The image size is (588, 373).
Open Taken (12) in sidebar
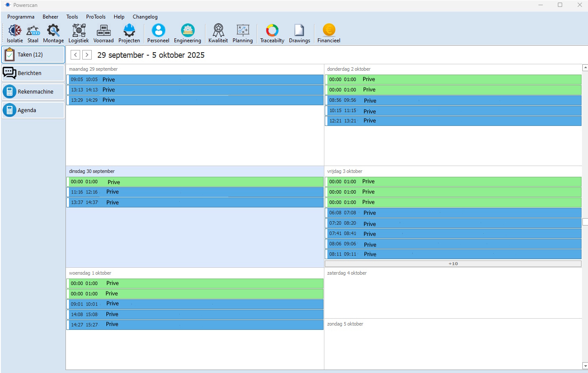(x=33, y=55)
